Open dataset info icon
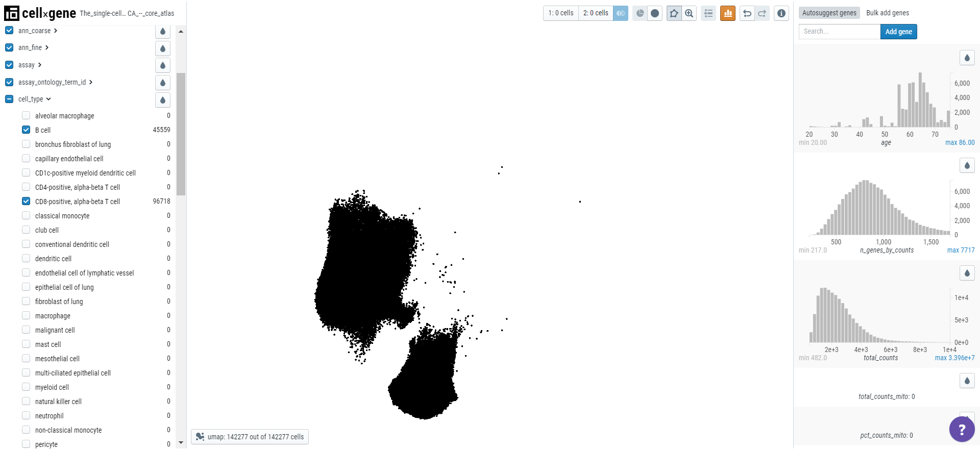The height and width of the screenshot is (450, 980). click(x=781, y=13)
